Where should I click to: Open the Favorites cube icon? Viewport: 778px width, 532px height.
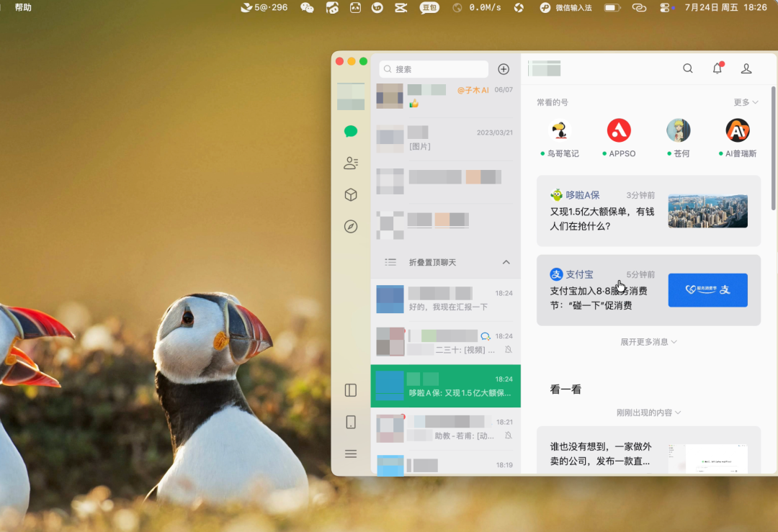click(351, 195)
